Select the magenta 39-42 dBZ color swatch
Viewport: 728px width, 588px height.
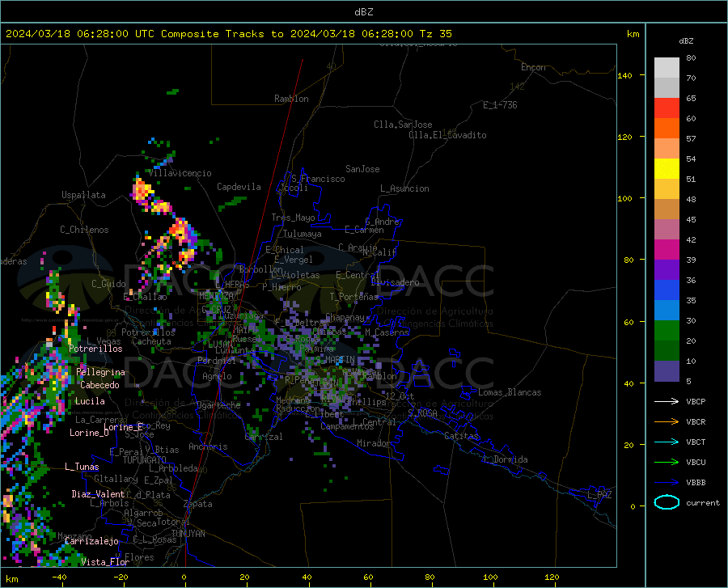click(x=667, y=250)
